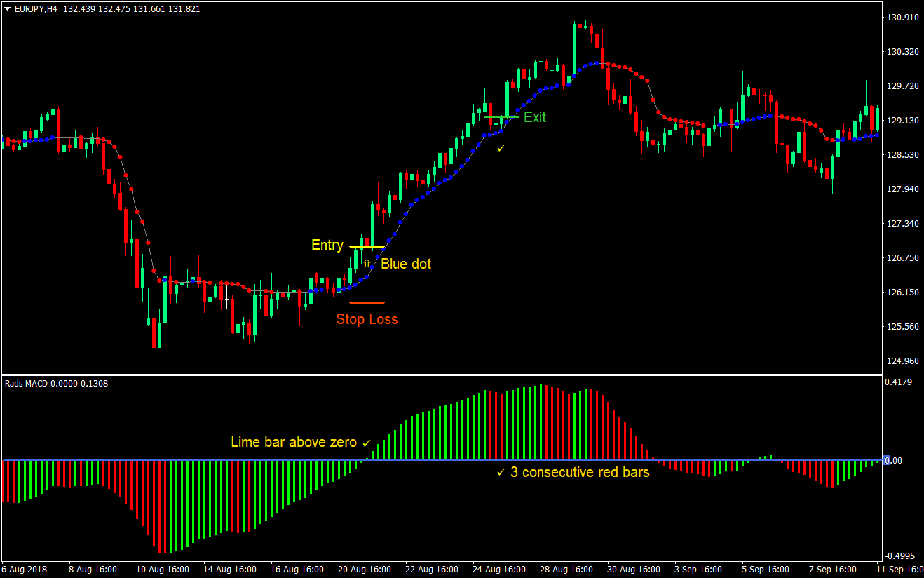Click the "Entry" annotation text
Screen dimensions: 924x578
coord(327,245)
